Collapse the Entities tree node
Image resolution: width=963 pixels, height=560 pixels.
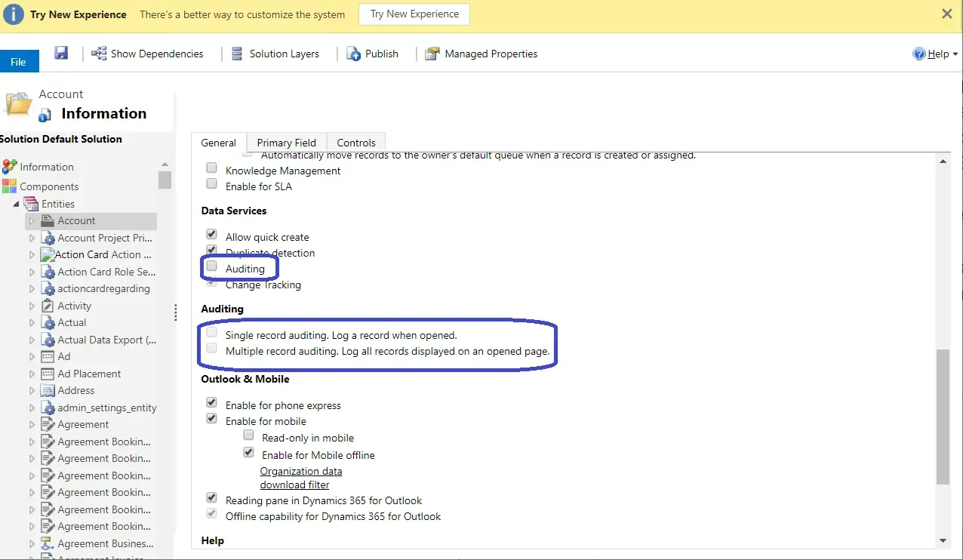point(16,205)
